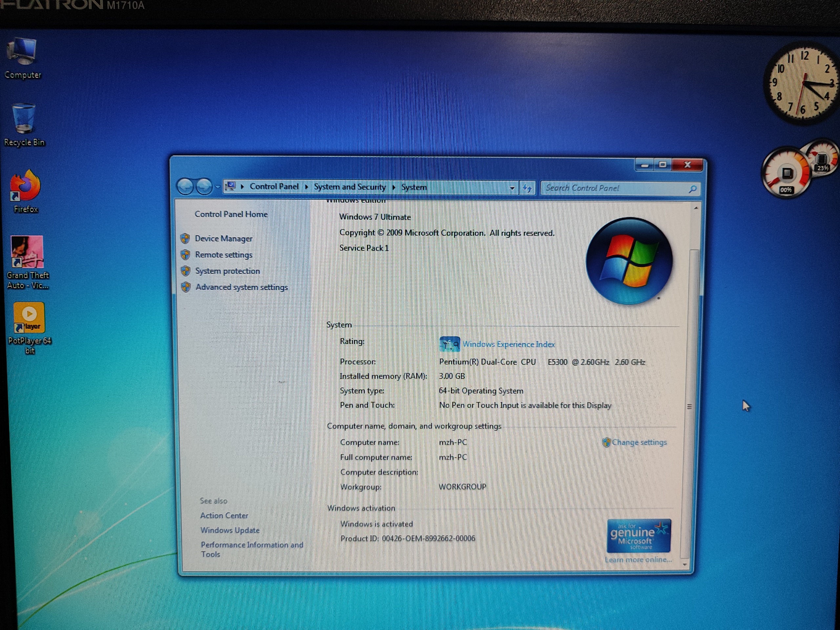
Task: Select the Recycle Bin desktop icon
Action: point(24,125)
